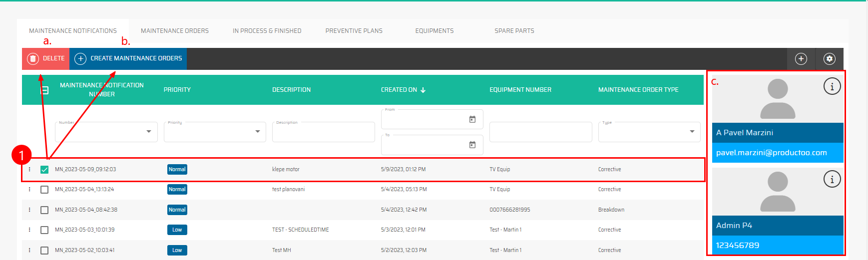The image size is (868, 260).
Task: Open calendar picker for From date
Action: pos(472,119)
